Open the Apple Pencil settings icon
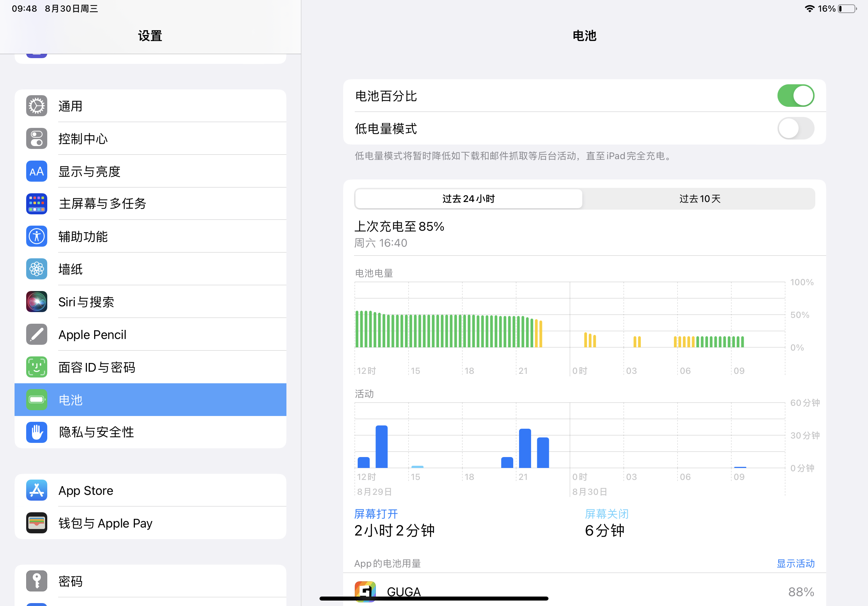The height and width of the screenshot is (606, 868). 37,334
